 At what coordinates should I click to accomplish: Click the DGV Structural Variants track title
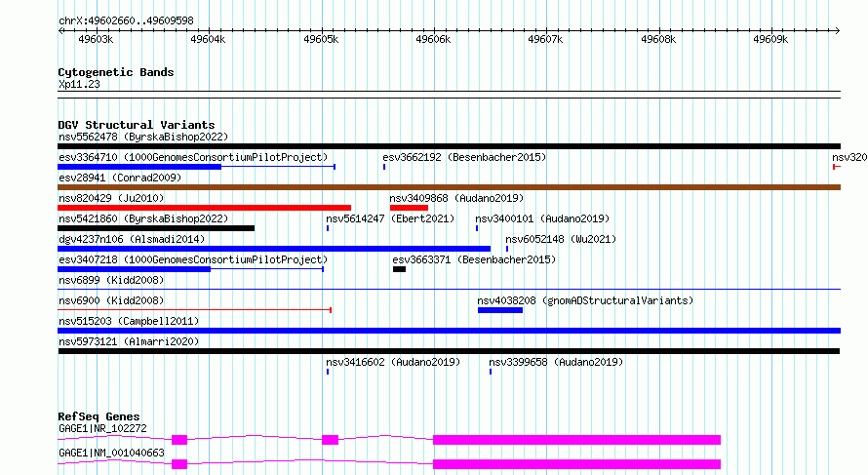click(137, 125)
